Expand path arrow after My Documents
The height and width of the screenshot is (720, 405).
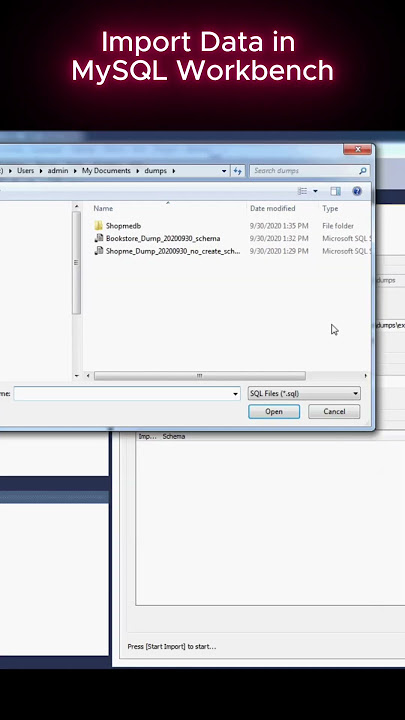pos(138,171)
